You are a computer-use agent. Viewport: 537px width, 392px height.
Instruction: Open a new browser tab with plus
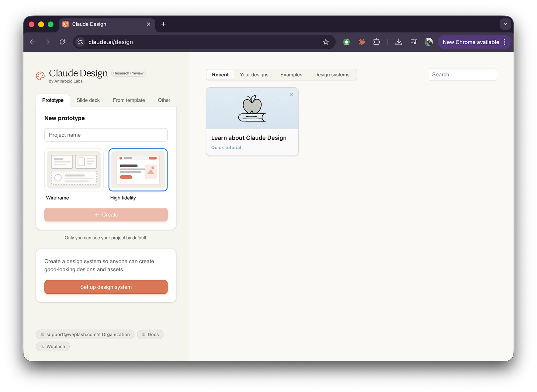163,24
